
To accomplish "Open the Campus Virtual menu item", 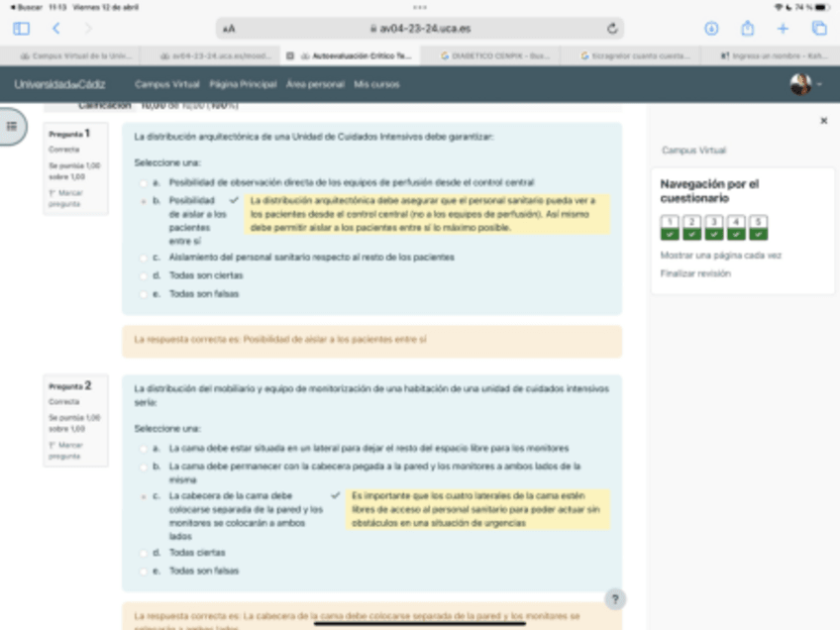I will click(167, 84).
